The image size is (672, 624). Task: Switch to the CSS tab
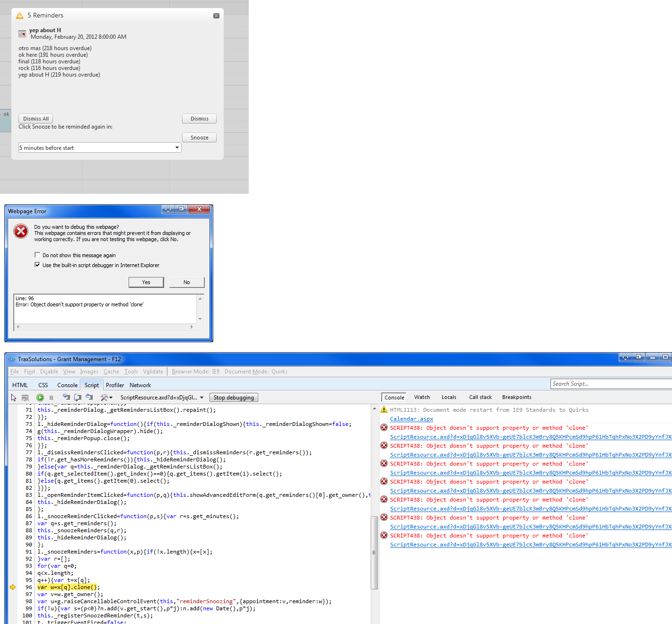pyautogui.click(x=43, y=385)
